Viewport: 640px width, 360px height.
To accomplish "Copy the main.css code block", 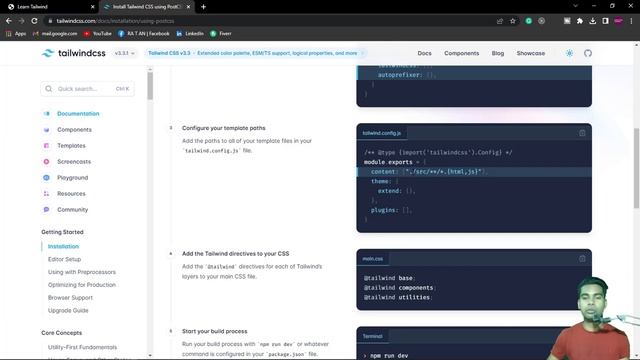I will (582, 258).
